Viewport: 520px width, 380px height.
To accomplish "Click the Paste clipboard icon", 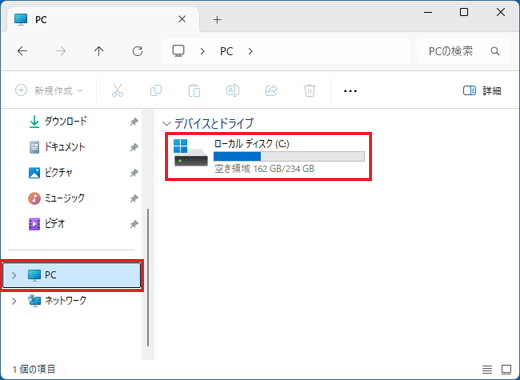I will 194,90.
